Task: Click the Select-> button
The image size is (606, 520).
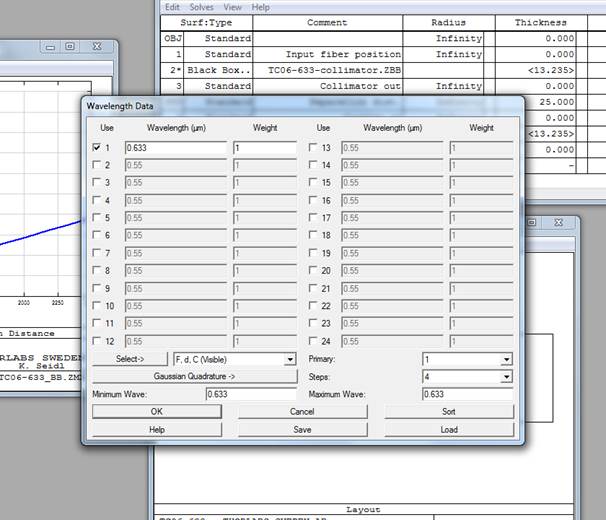Action: (x=130, y=359)
